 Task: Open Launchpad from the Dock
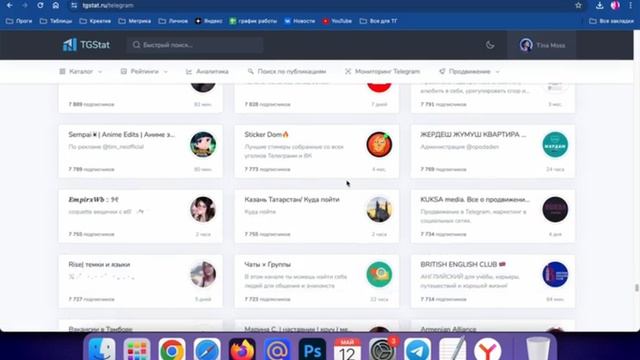(137, 350)
